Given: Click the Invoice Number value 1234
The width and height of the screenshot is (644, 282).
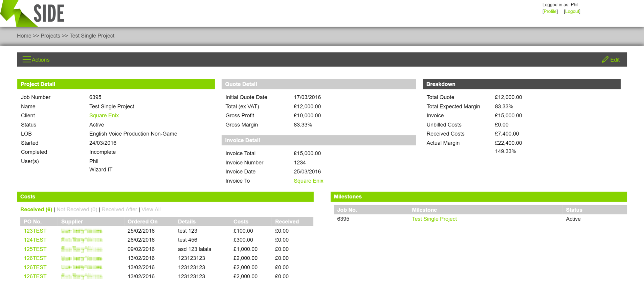Looking at the screenshot, I should [x=300, y=163].
